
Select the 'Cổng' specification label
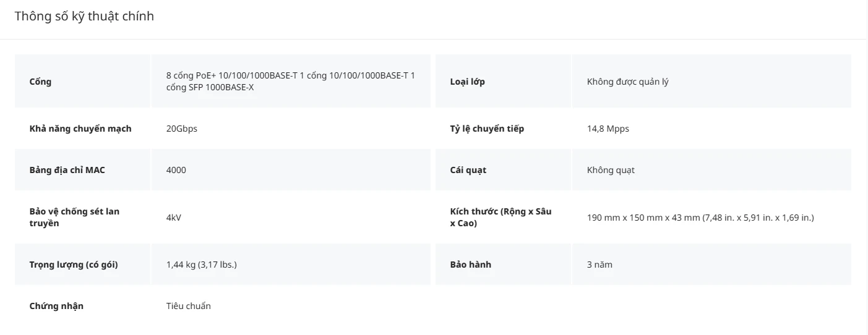coord(40,82)
